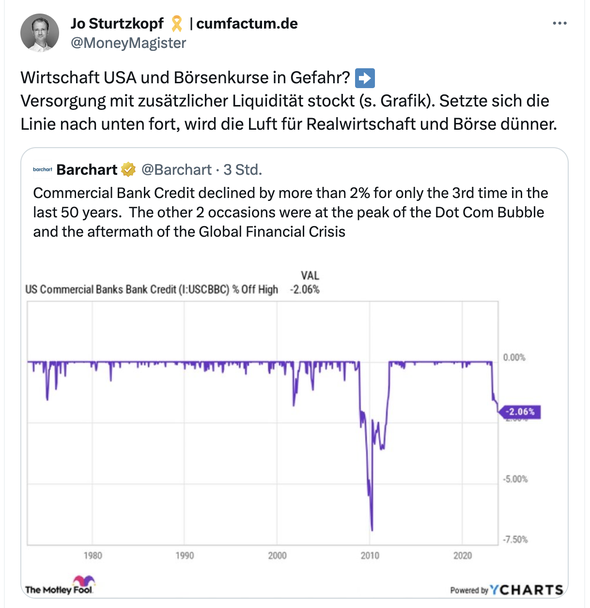Click the '3 Std.' timestamp
This screenshot has width=590, height=608.
point(243,169)
